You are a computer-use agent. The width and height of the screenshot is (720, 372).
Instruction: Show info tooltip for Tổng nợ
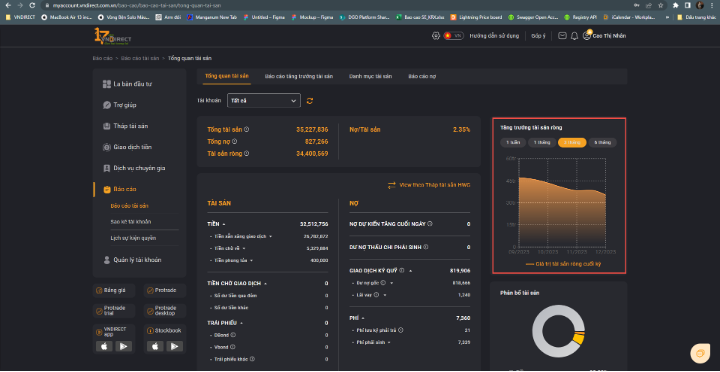coord(235,141)
